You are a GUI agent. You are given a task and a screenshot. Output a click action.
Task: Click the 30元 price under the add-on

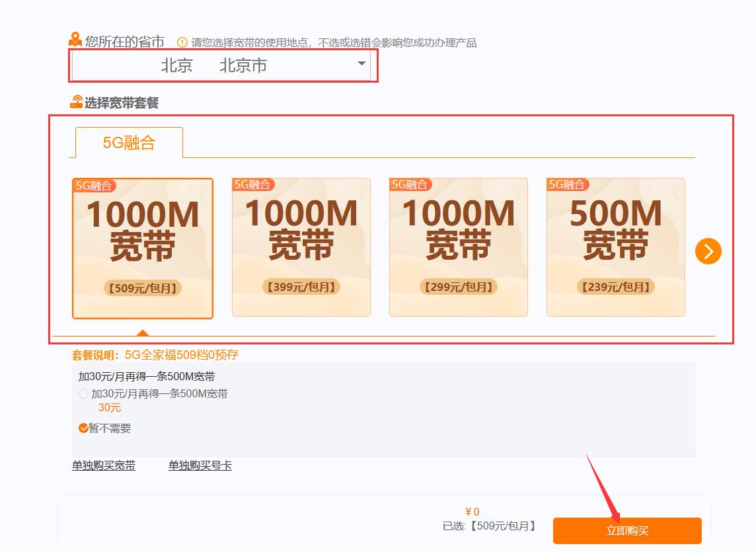110,408
